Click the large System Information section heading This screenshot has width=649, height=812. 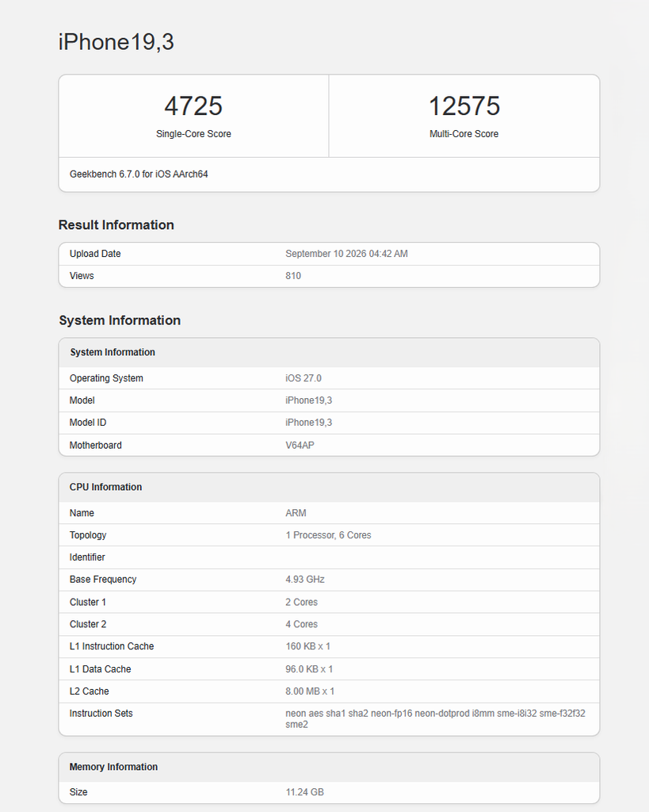tap(120, 320)
